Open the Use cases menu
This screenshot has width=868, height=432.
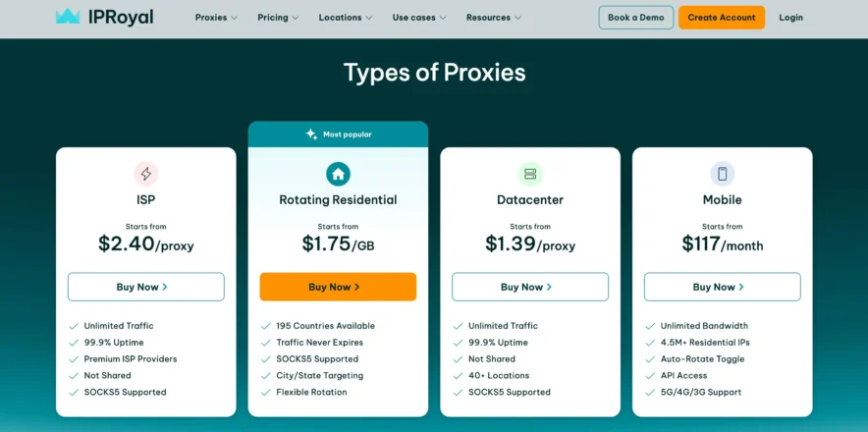419,18
